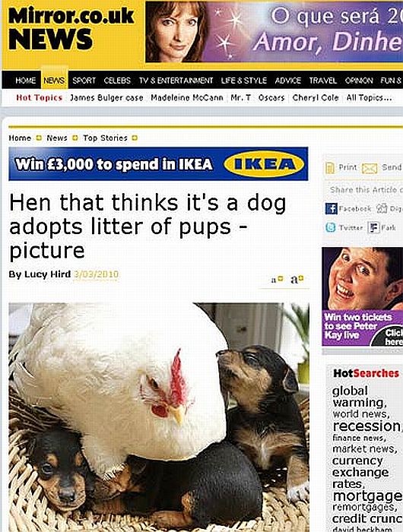The width and height of the screenshot is (403, 532).
Task: Click the Fark share icon
Action: click(373, 228)
